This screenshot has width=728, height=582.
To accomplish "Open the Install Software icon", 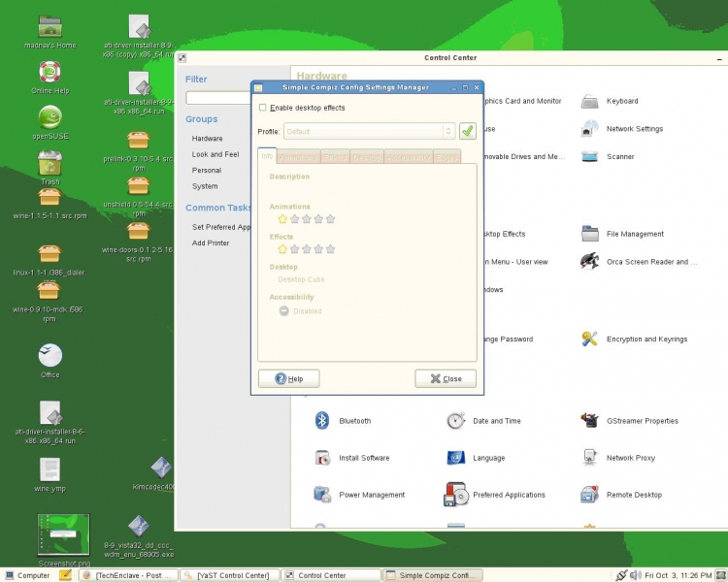I will pos(322,458).
